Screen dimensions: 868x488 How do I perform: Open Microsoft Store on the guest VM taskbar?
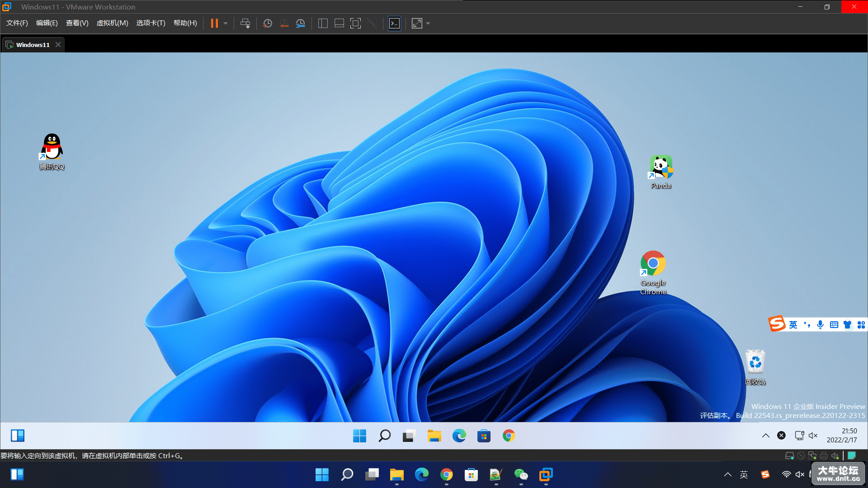point(484,436)
